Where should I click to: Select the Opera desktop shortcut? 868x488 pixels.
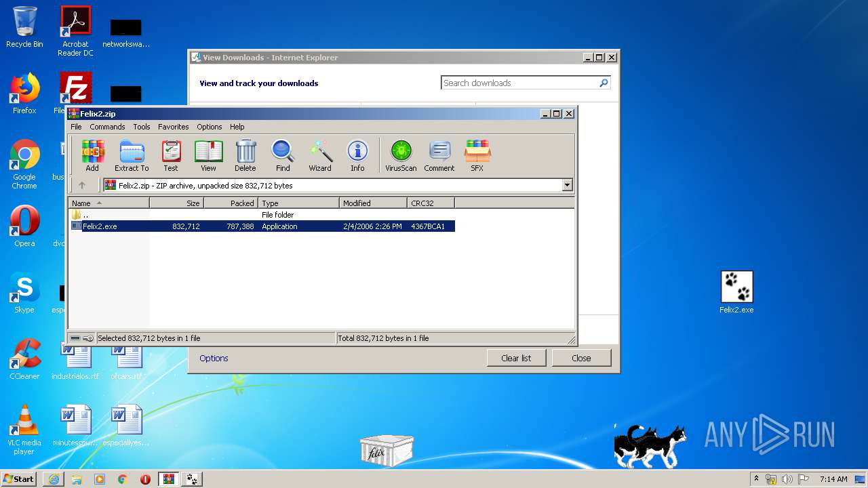[24, 226]
